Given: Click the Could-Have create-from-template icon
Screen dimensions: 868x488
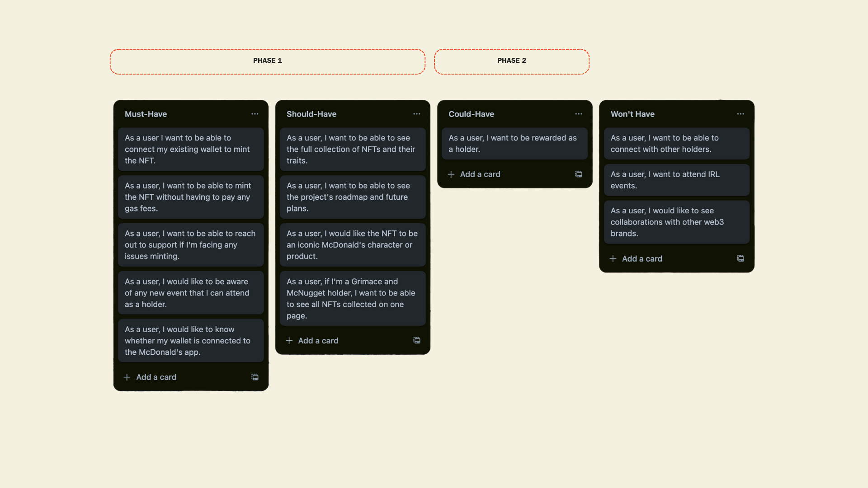Looking at the screenshot, I should pyautogui.click(x=579, y=174).
